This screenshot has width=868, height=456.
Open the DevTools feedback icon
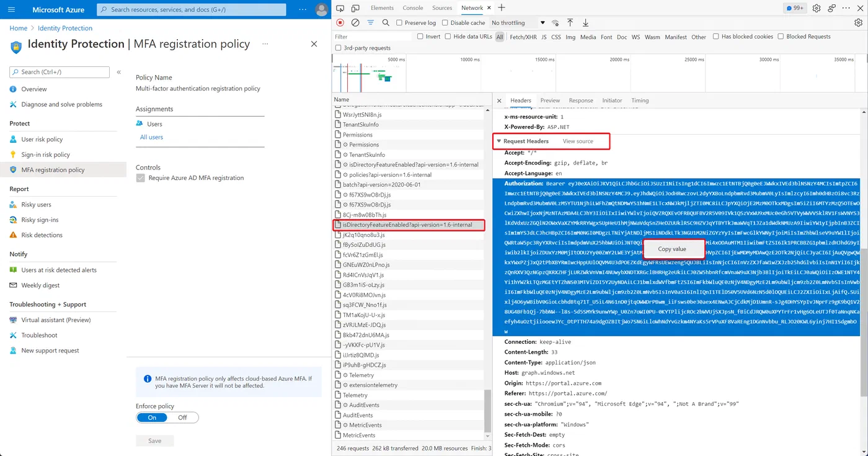[x=833, y=8]
